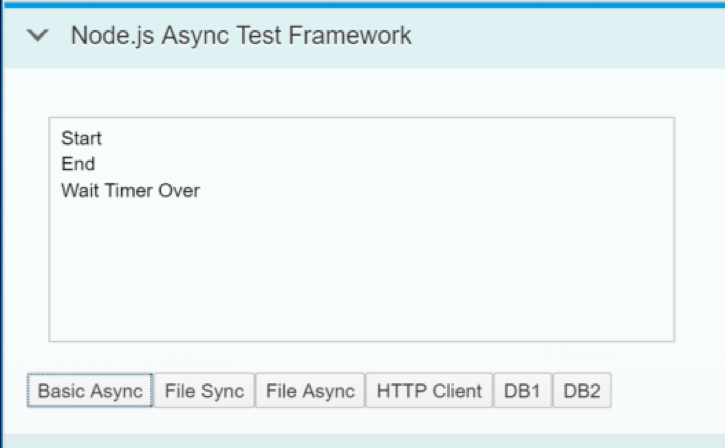Execute the DB1 test

pos(522,391)
